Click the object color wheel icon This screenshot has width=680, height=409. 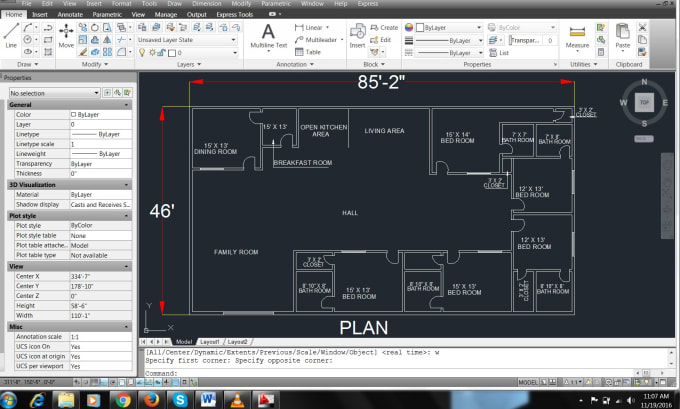[x=409, y=27]
